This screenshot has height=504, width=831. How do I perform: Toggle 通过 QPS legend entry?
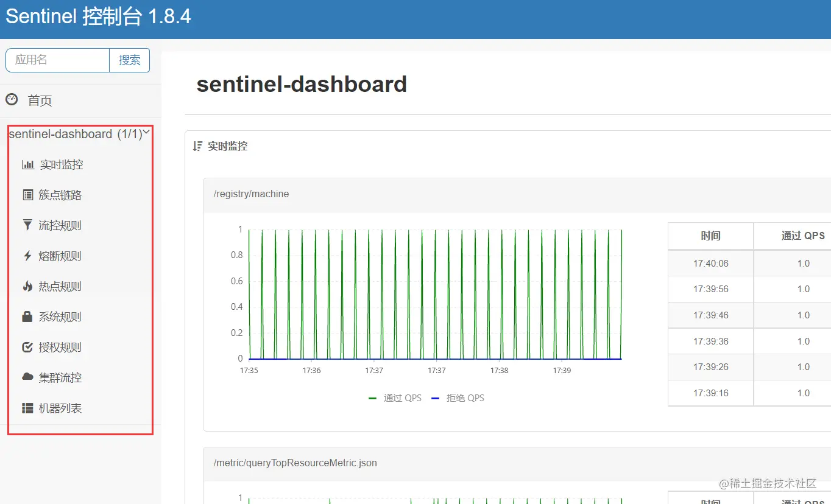pos(395,398)
